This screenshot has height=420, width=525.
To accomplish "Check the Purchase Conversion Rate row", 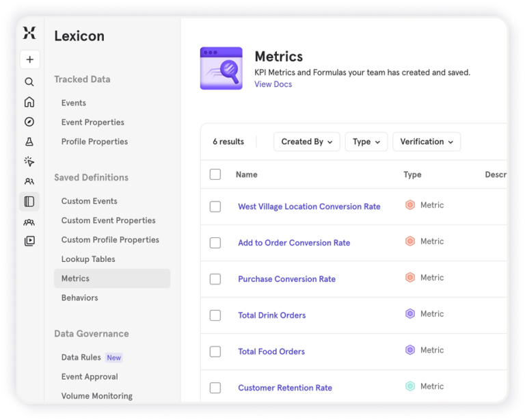I will click(x=215, y=279).
